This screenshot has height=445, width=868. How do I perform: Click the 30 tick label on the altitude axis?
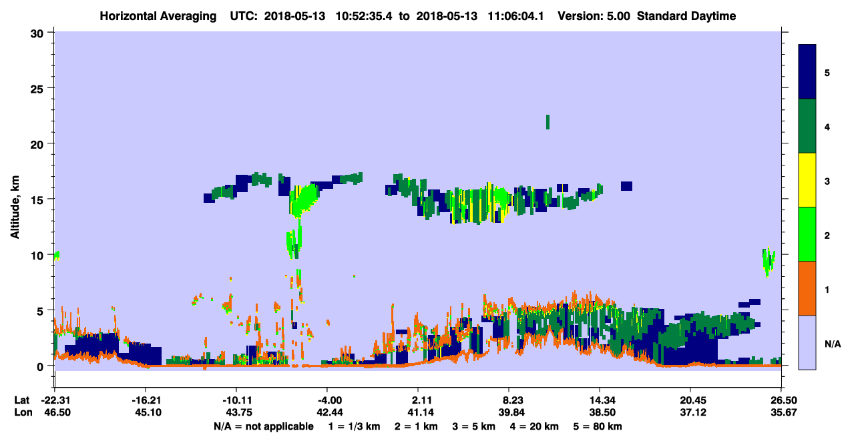tap(39, 33)
